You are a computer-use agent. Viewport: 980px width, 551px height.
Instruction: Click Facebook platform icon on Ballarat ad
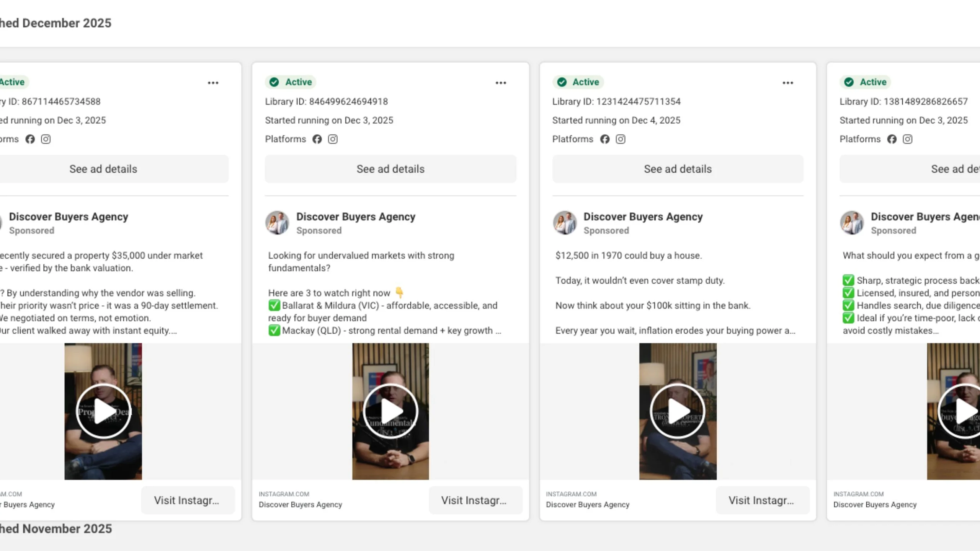coord(317,139)
